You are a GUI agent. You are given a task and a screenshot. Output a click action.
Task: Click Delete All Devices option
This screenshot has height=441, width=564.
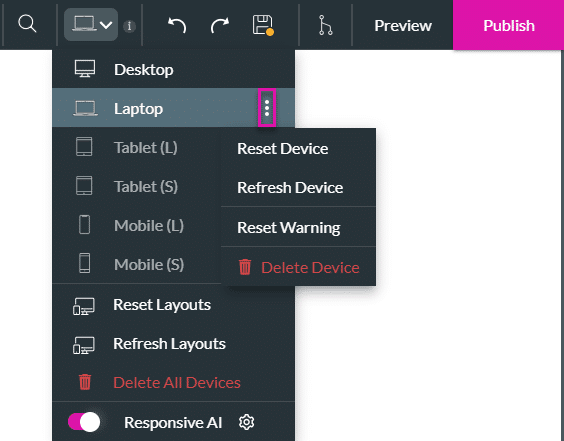point(173,382)
